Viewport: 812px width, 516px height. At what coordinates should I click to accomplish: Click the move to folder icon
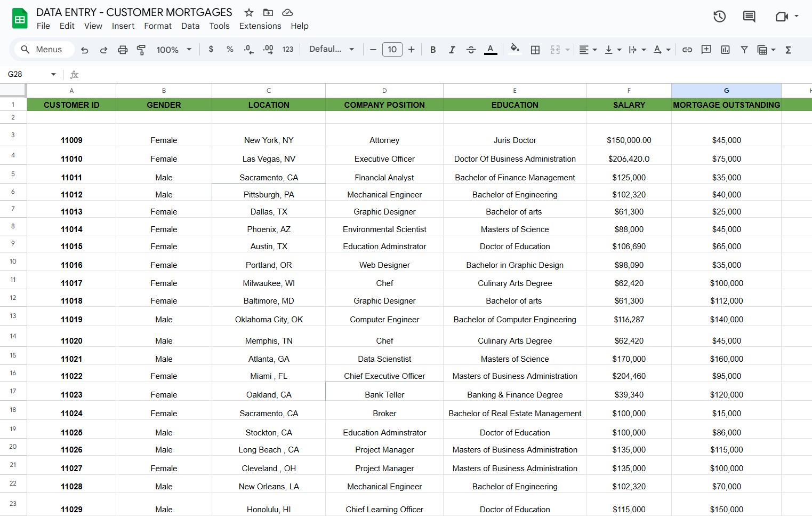(x=268, y=12)
